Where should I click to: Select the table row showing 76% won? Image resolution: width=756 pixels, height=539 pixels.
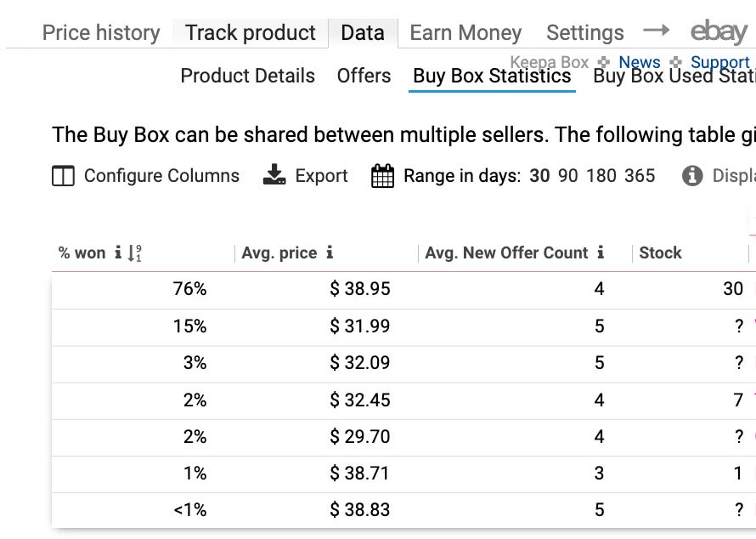click(340, 289)
